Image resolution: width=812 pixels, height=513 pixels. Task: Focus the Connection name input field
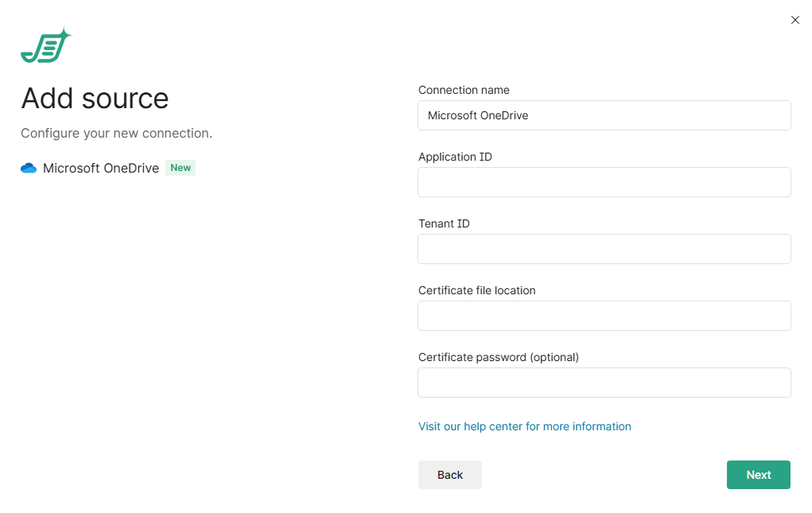coord(604,115)
